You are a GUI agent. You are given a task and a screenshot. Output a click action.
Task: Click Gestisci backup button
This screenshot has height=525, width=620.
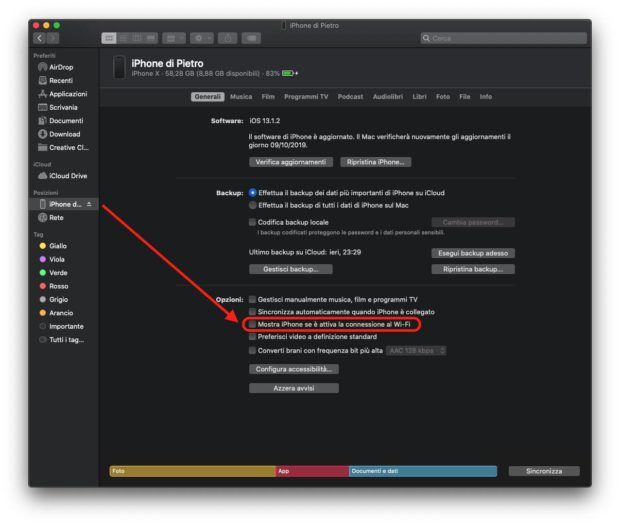[291, 270]
